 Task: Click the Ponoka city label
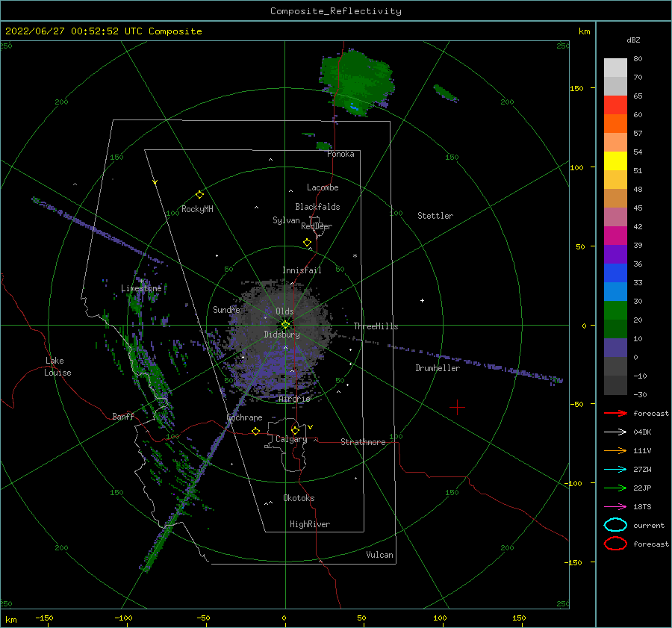pyautogui.click(x=340, y=154)
